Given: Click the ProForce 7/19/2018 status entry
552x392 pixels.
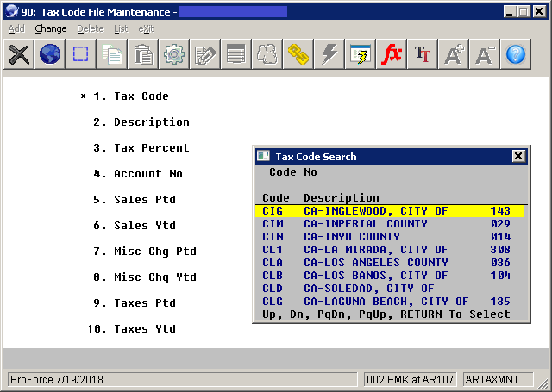Looking at the screenshot, I should [182, 380].
